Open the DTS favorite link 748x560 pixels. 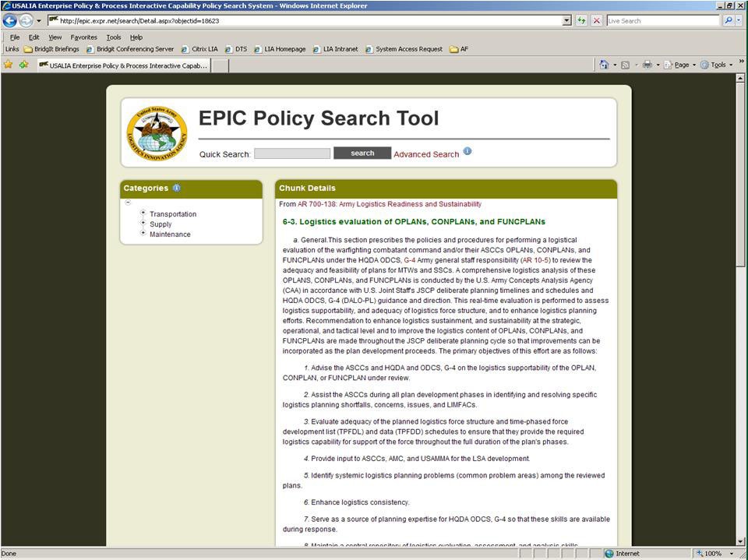[236, 49]
